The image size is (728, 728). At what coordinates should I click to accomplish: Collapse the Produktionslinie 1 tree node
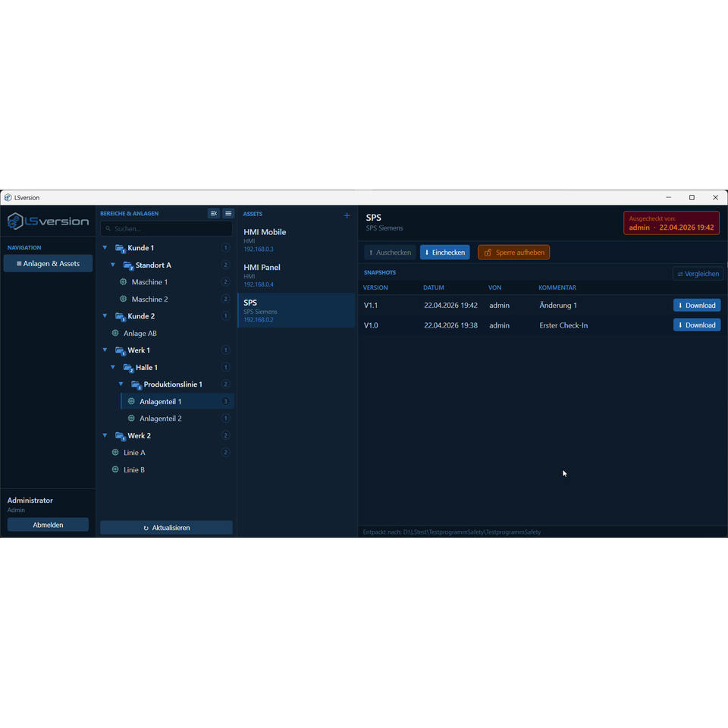coord(121,384)
